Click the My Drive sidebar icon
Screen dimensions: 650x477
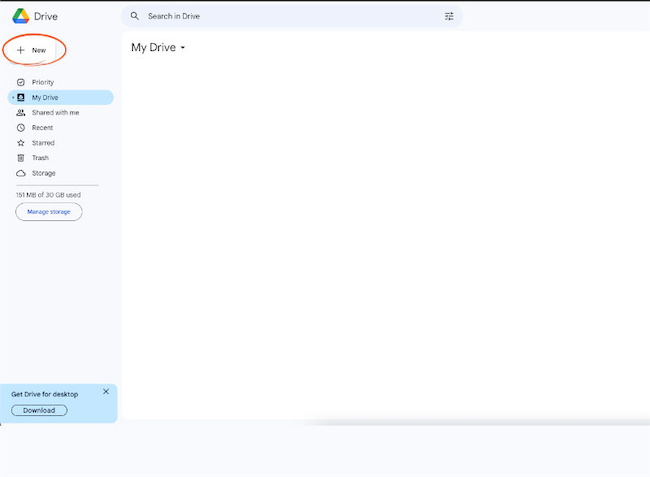(x=21, y=97)
